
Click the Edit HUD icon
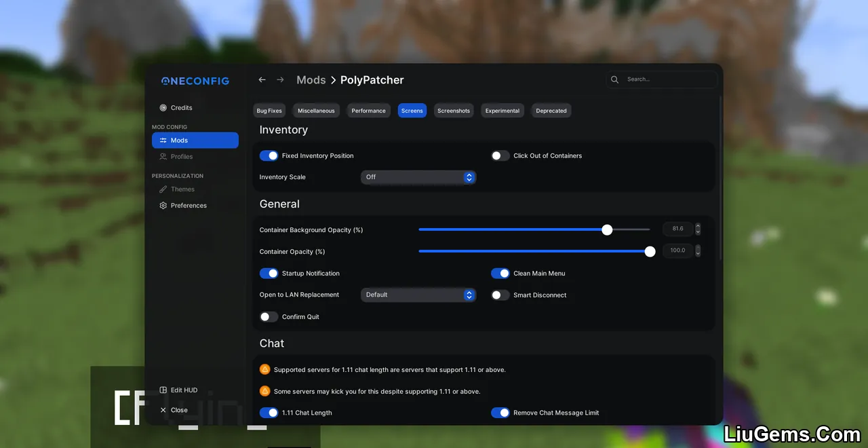pyautogui.click(x=163, y=390)
